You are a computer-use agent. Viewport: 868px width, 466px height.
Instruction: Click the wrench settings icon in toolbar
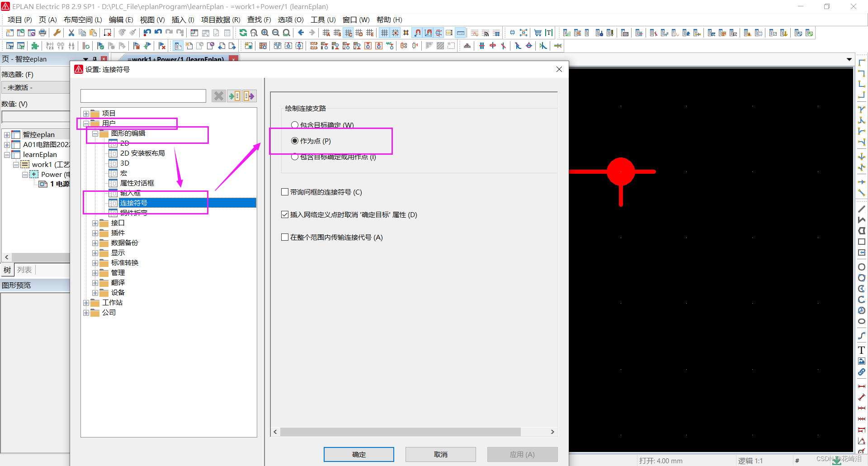(x=57, y=33)
